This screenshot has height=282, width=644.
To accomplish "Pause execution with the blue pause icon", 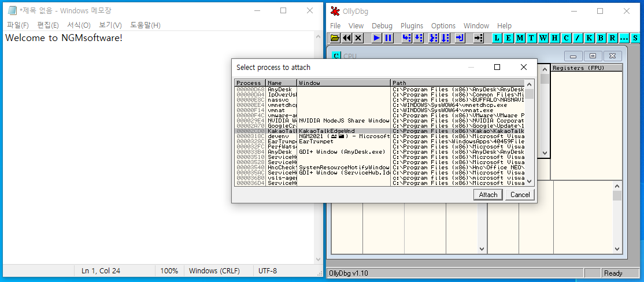I will pos(388,38).
